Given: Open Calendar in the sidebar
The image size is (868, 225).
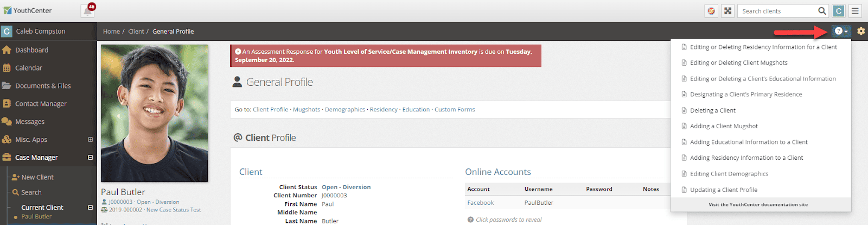Looking at the screenshot, I should coord(29,68).
